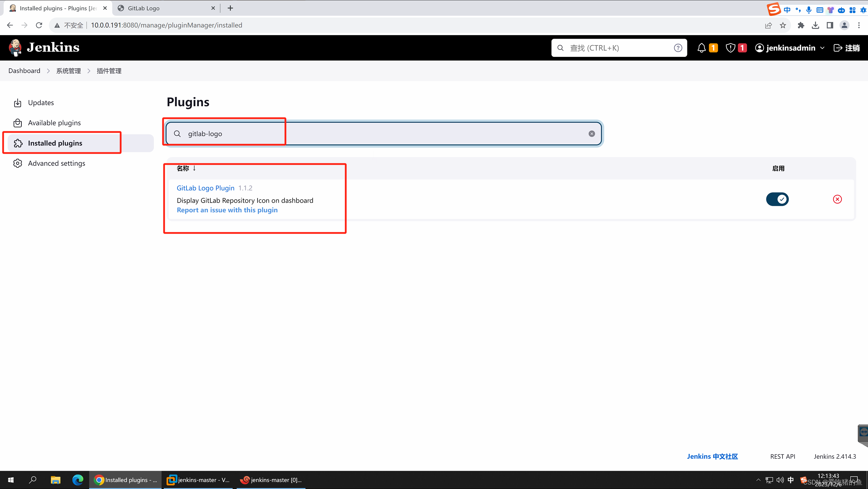The image size is (868, 489).
Task: Click Report an issue with this plugin
Action: (x=227, y=210)
